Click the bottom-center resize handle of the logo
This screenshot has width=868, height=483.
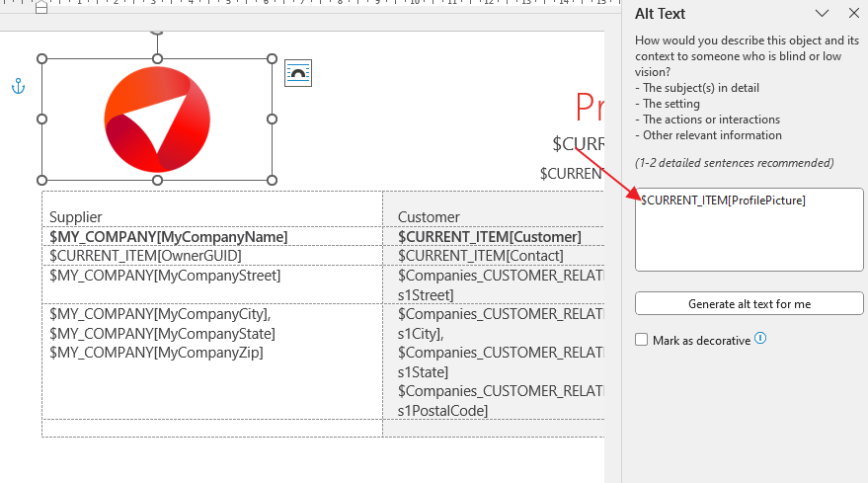(x=157, y=180)
